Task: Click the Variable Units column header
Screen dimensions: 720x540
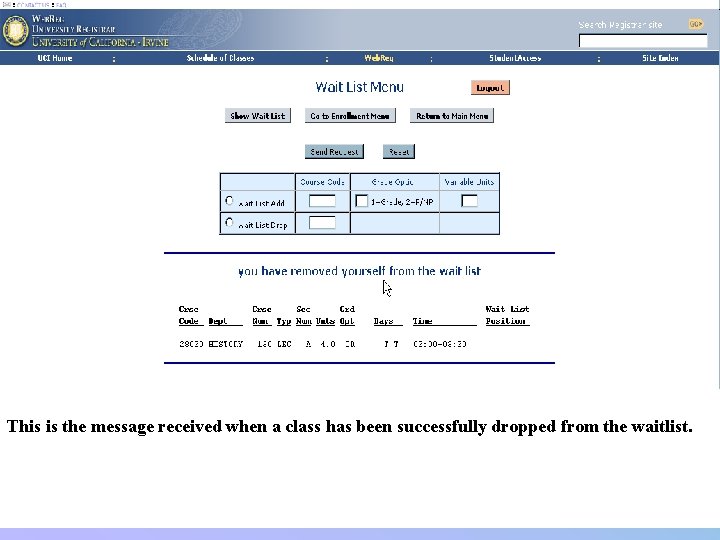Action: 469,182
